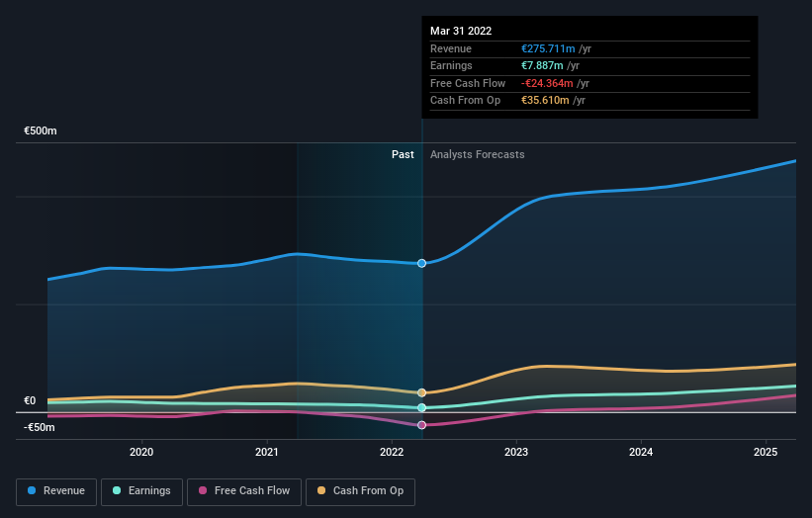Click the Revenue row label in tooltip
The image size is (812, 518).
click(x=451, y=48)
